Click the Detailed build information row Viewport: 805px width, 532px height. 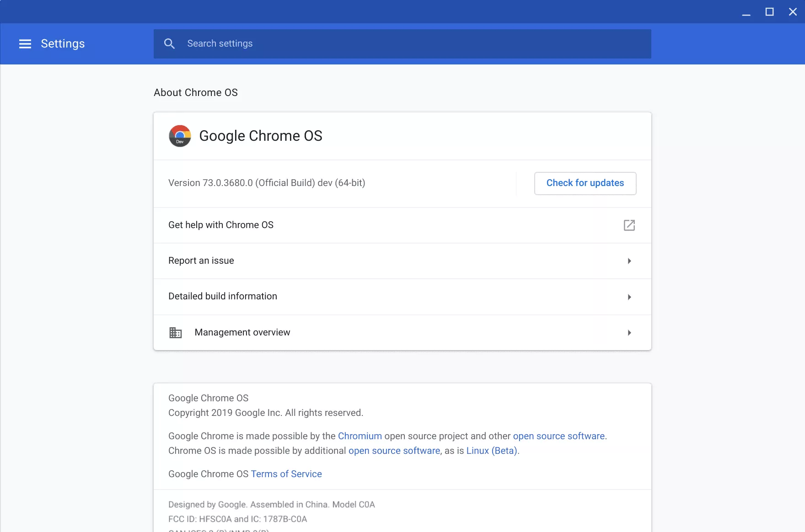pyautogui.click(x=223, y=296)
